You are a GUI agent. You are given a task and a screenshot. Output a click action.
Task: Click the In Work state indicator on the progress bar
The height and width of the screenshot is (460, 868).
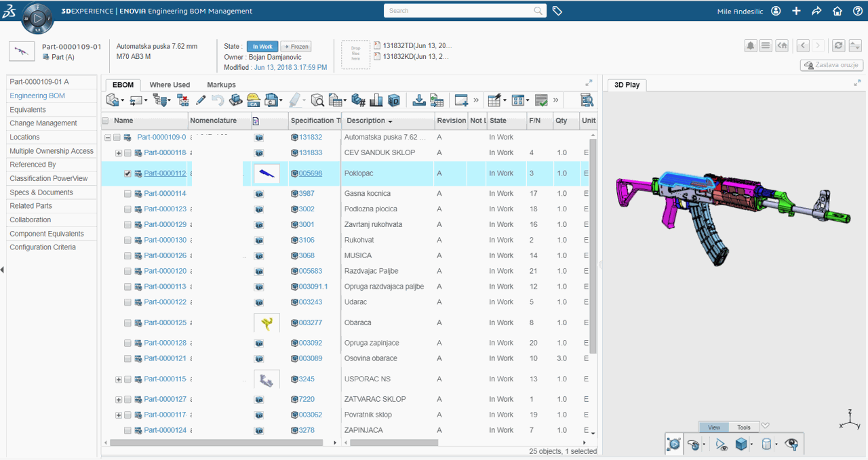[x=262, y=47]
